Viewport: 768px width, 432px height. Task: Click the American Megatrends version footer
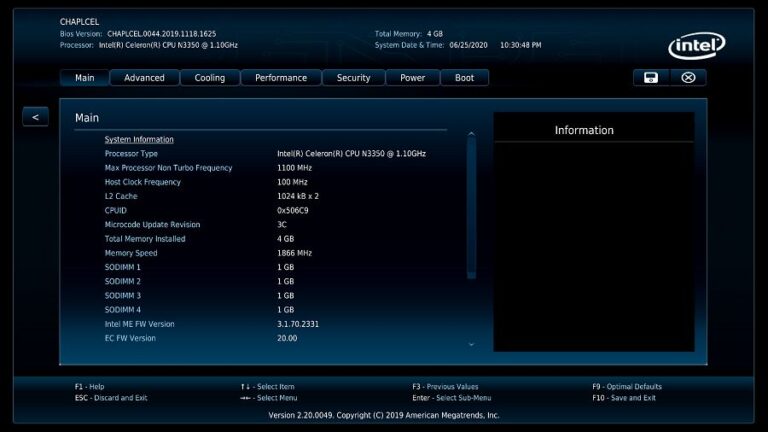point(384,415)
